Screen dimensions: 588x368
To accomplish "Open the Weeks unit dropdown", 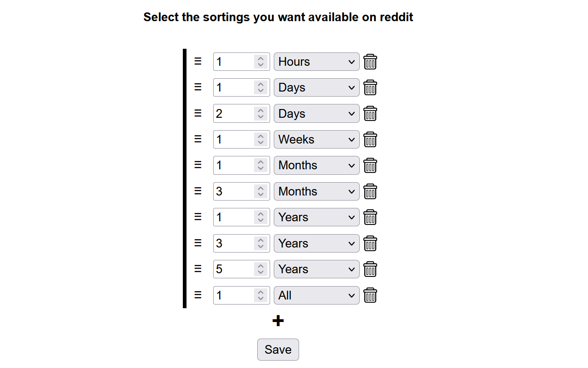I will 317,139.
